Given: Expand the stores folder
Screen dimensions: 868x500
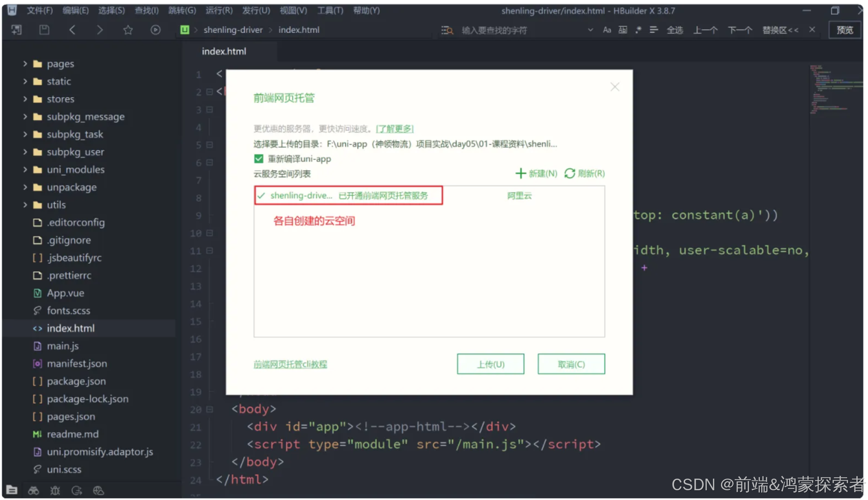Looking at the screenshot, I should 25,99.
